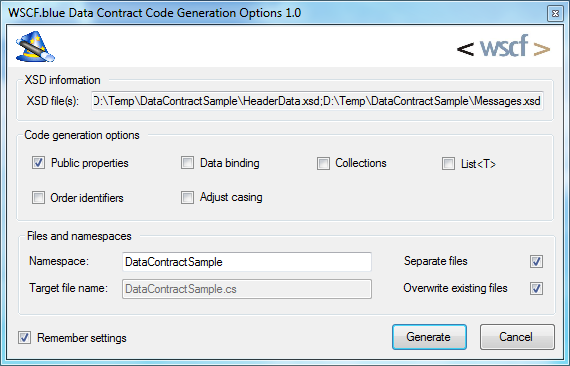Image resolution: width=570 pixels, height=366 pixels.
Task: Click the Code generation options label
Action: [82, 135]
